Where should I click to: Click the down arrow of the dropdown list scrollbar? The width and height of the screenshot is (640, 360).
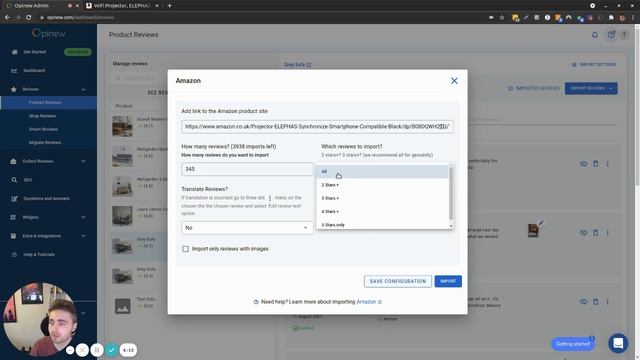[451, 226]
